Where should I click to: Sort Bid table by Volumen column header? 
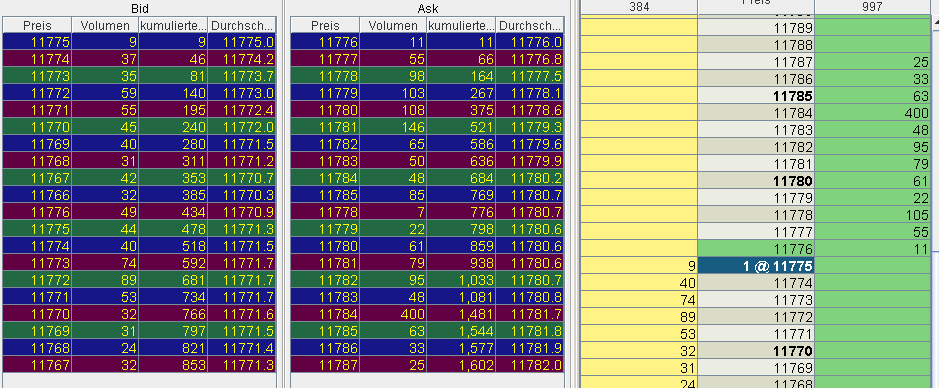pos(105,25)
